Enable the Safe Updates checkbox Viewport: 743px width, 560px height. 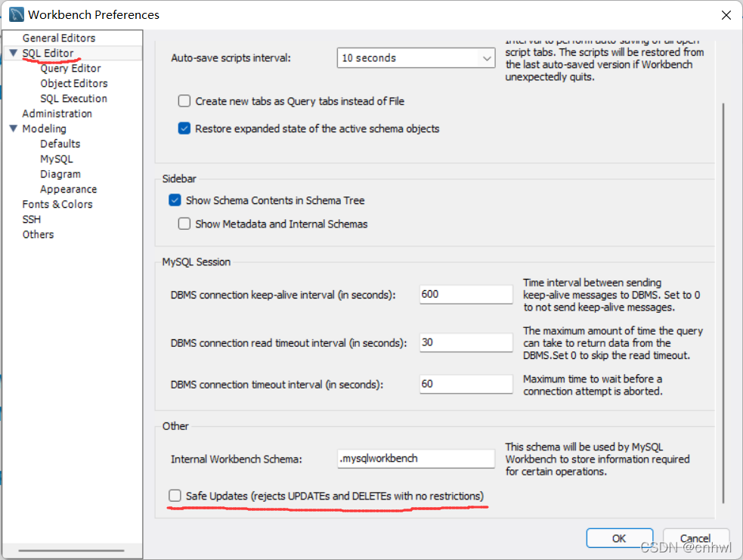175,496
